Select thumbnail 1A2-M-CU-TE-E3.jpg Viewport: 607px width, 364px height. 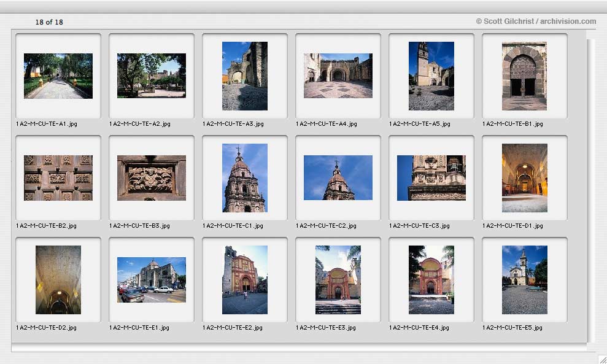point(338,279)
